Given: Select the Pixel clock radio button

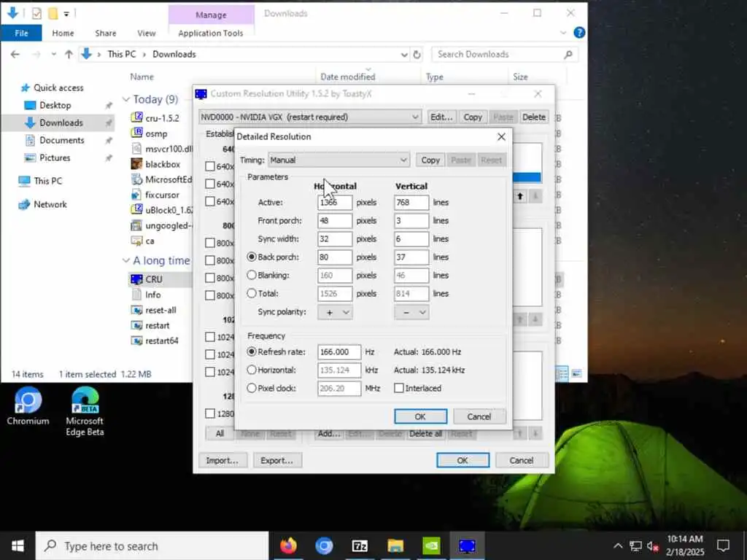Looking at the screenshot, I should point(252,388).
